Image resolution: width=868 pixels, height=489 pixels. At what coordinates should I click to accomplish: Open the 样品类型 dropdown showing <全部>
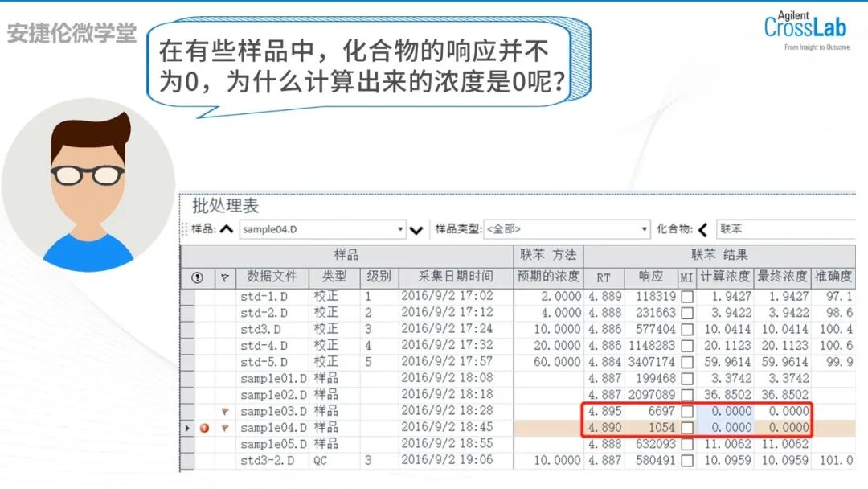pos(567,228)
